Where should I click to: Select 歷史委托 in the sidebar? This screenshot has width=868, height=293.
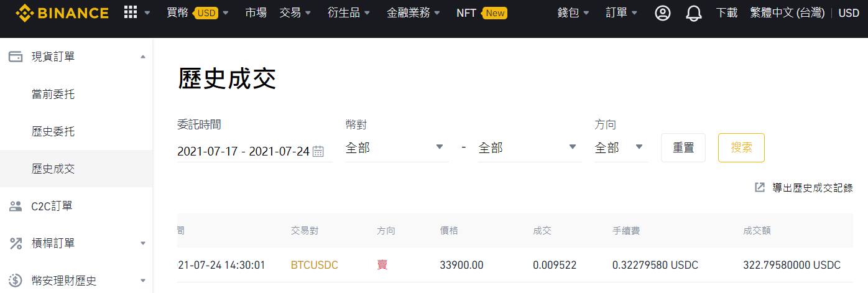53,131
